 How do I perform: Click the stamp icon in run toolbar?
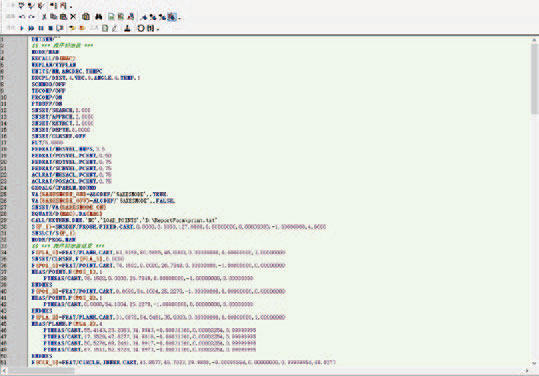point(127,28)
